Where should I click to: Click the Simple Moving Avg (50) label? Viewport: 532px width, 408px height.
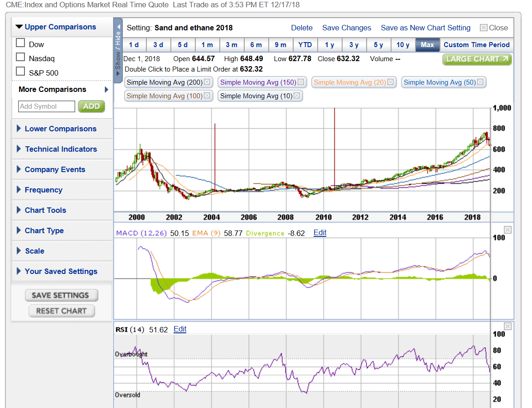pyautogui.click(x=440, y=82)
